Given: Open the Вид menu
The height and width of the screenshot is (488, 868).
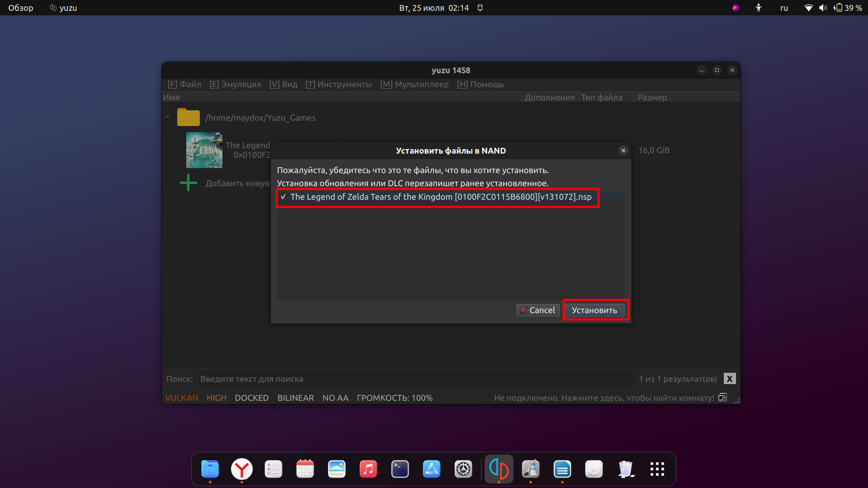Looking at the screenshot, I should 283,84.
